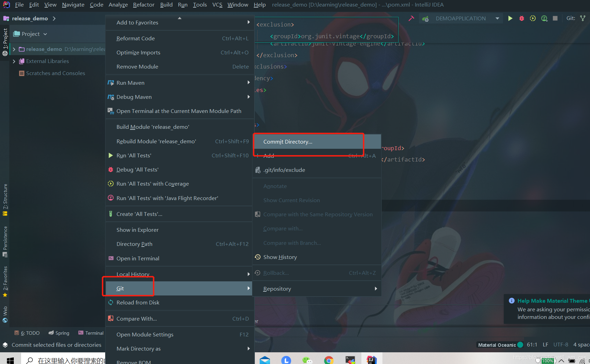Click the profiler gauge icon in toolbar
This screenshot has height=364, width=590.
pyautogui.click(x=544, y=18)
